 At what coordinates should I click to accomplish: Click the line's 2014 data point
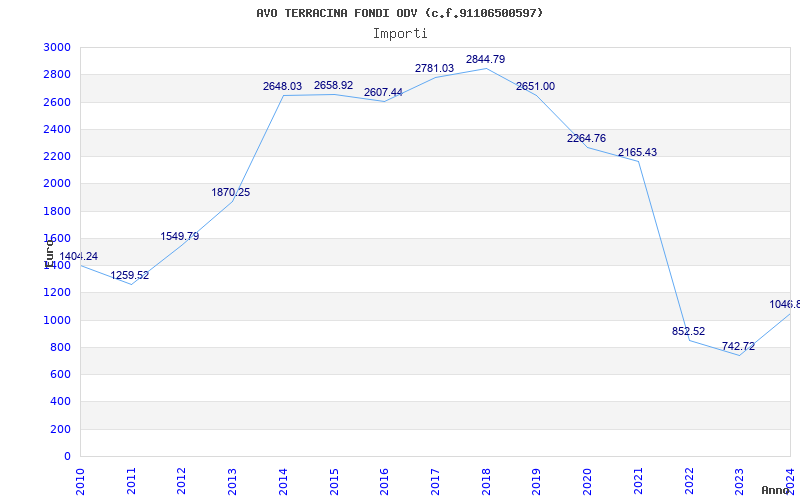point(283,95)
